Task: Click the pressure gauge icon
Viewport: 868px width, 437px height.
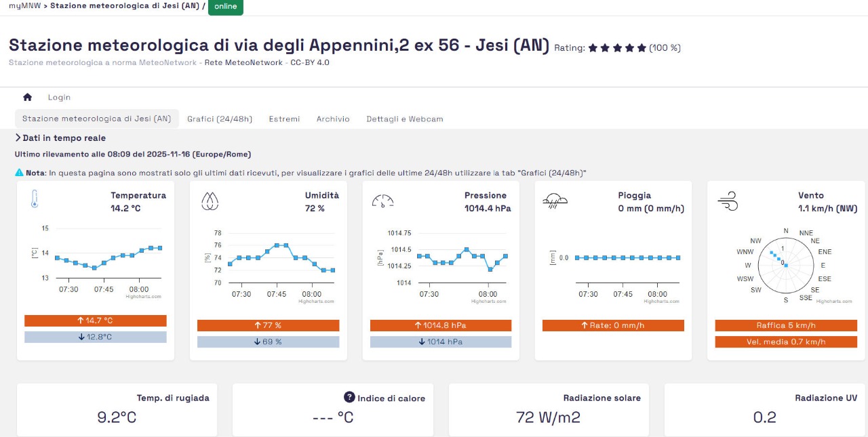Action: pyautogui.click(x=383, y=200)
